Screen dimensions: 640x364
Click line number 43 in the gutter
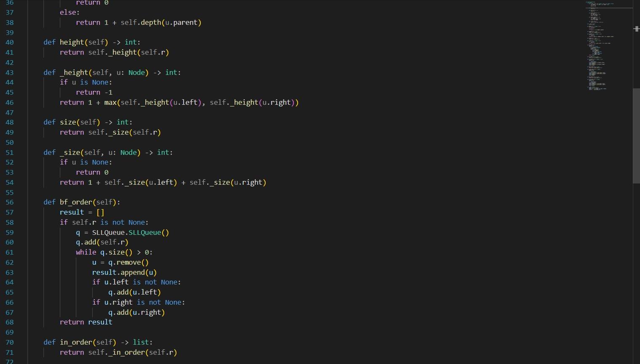coord(10,72)
